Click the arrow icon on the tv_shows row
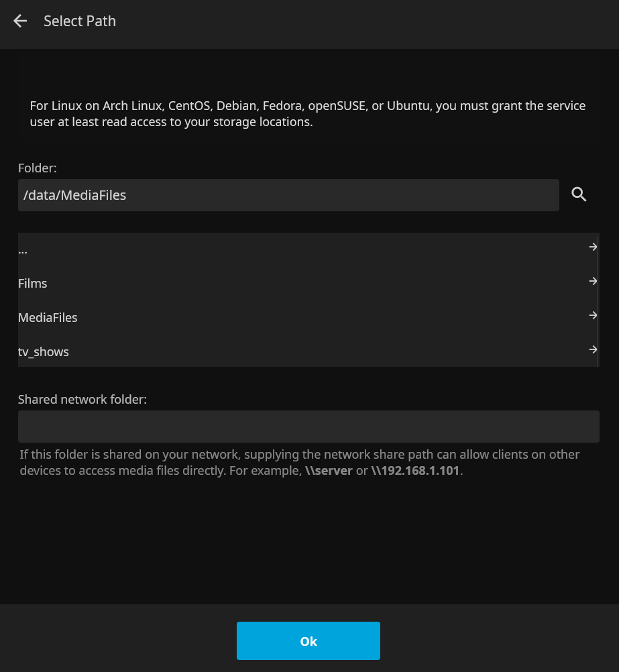Image resolution: width=619 pixels, height=672 pixels. [x=592, y=349]
